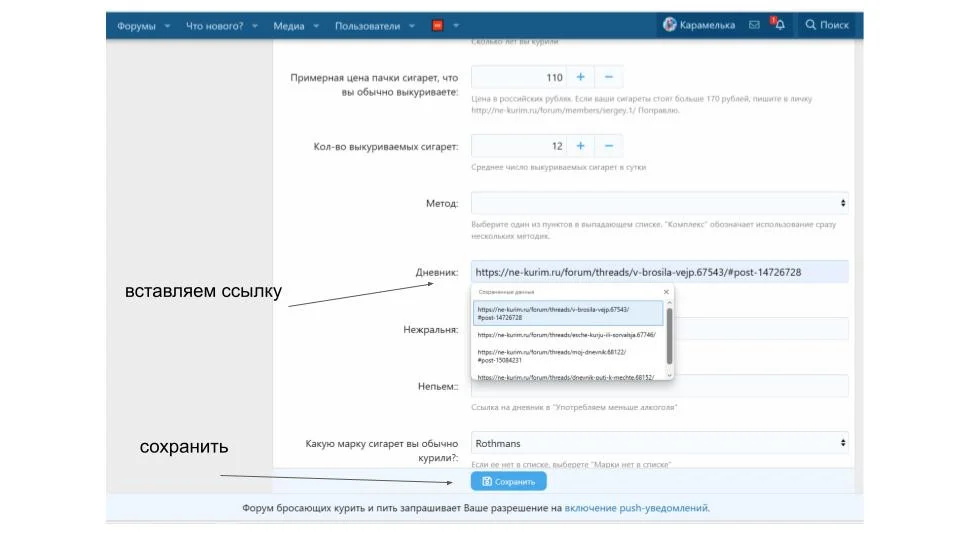
Task: Click the Поиск search button
Action: pyautogui.click(x=827, y=25)
